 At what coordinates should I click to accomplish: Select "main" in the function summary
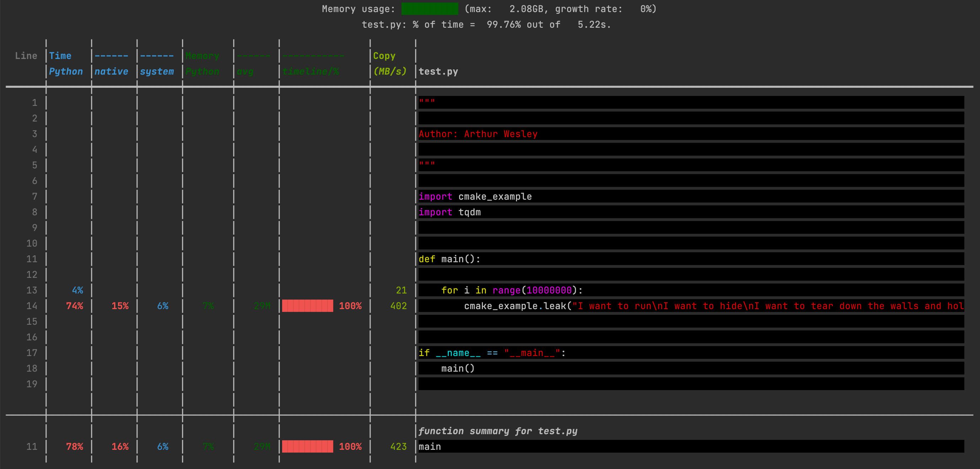(429, 447)
